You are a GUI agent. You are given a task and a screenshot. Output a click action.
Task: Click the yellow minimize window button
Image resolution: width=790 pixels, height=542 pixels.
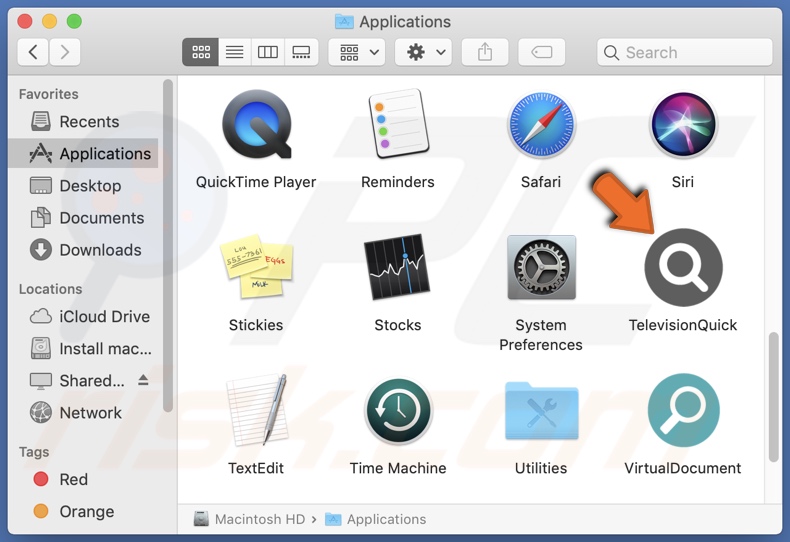(49, 22)
